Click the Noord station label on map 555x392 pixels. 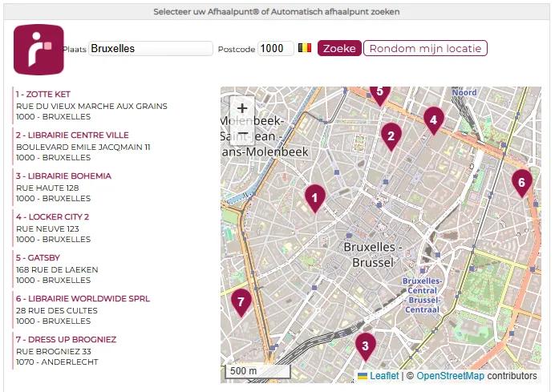point(464,92)
